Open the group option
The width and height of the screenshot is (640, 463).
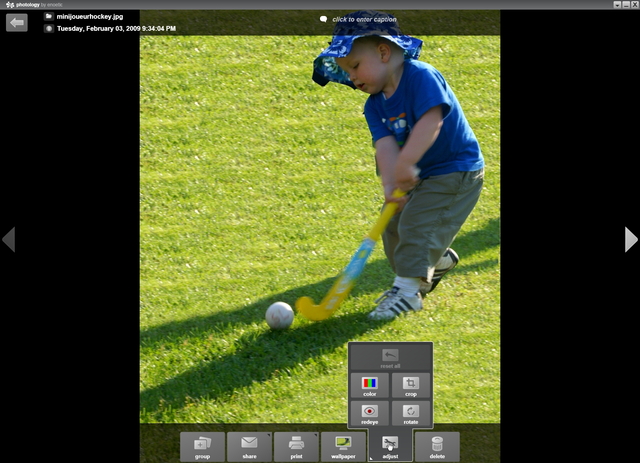pyautogui.click(x=202, y=446)
